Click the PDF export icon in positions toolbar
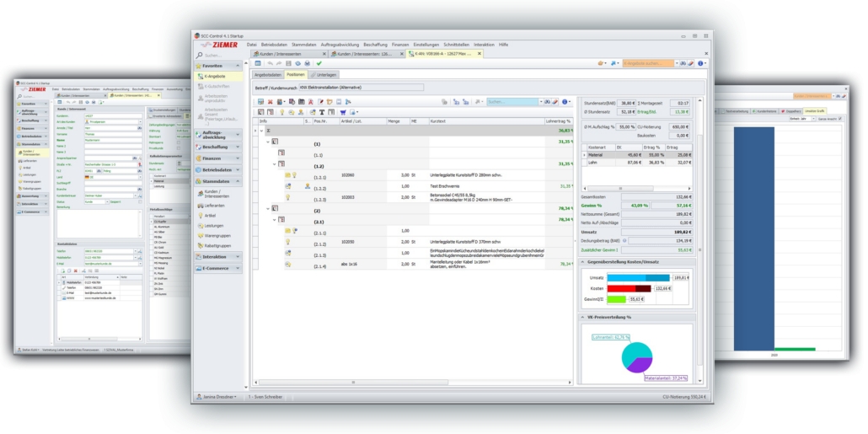This screenshot has width=868, height=434. (311, 102)
